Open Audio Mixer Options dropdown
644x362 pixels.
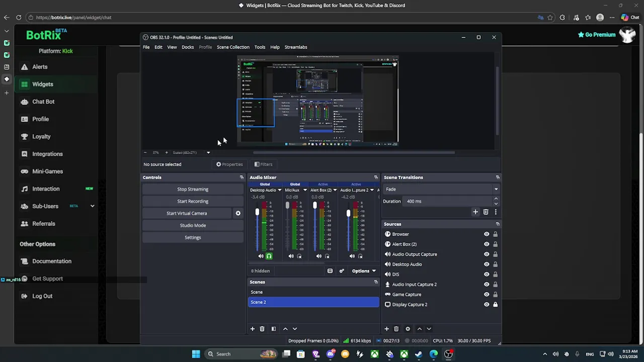pos(364,271)
